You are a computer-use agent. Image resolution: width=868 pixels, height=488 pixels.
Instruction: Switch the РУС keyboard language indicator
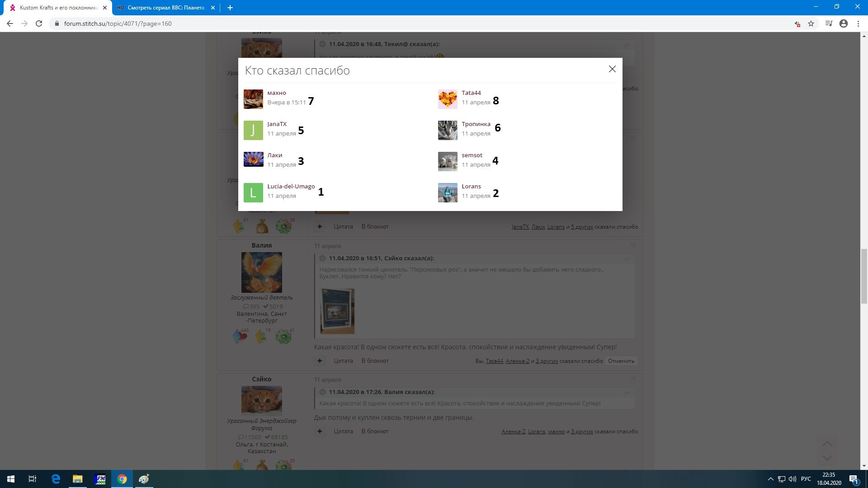click(x=806, y=479)
